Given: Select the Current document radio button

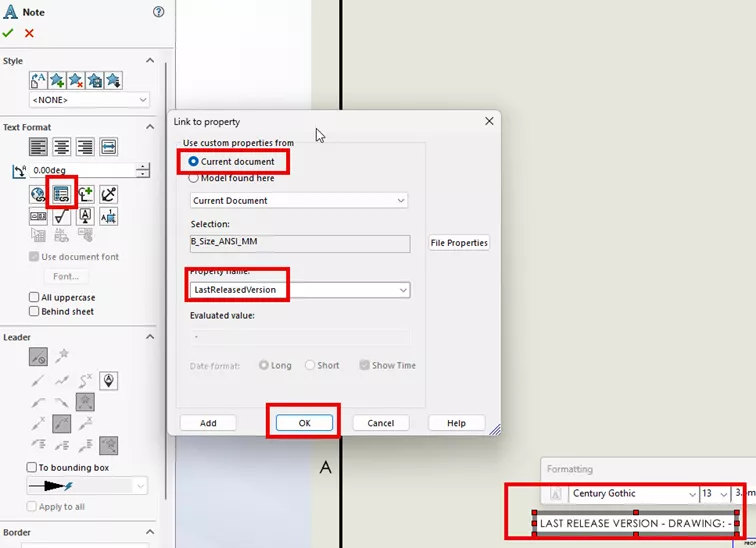Looking at the screenshot, I should point(193,161).
